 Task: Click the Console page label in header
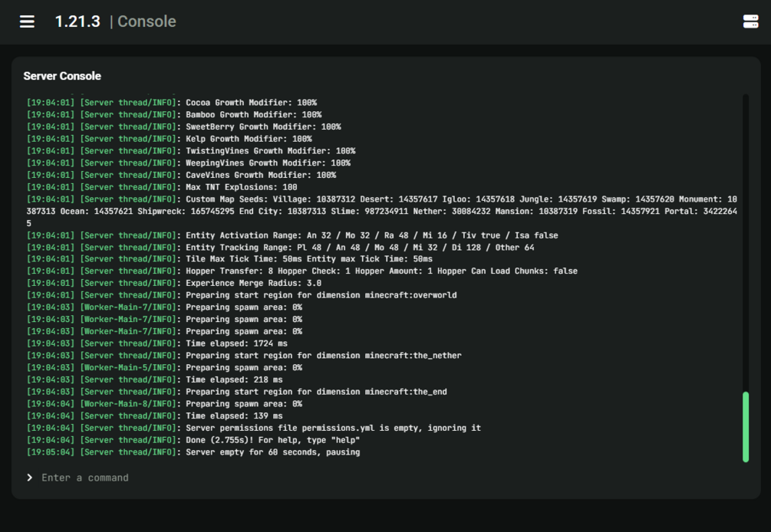point(147,21)
